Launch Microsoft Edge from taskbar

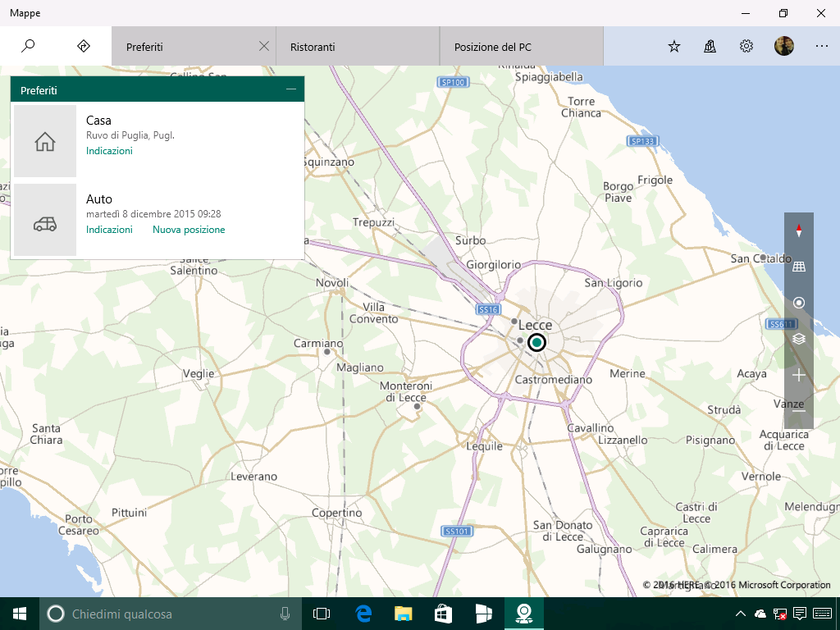coord(363,614)
